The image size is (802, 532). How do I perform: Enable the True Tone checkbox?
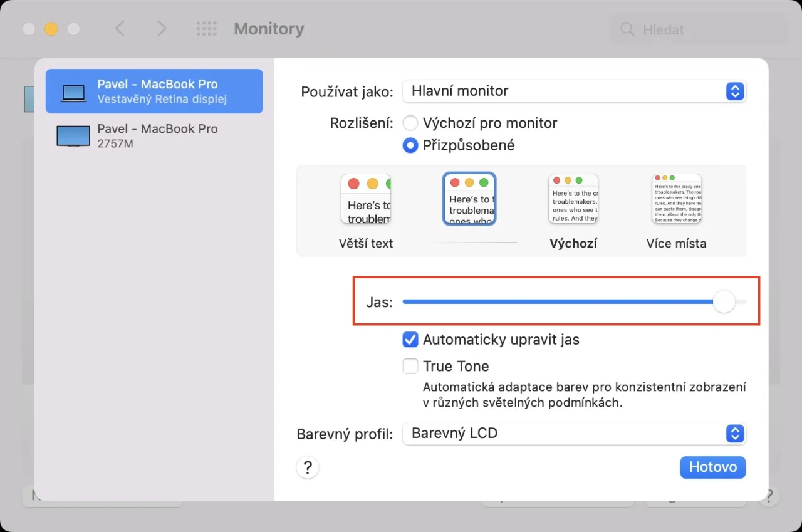pos(410,366)
